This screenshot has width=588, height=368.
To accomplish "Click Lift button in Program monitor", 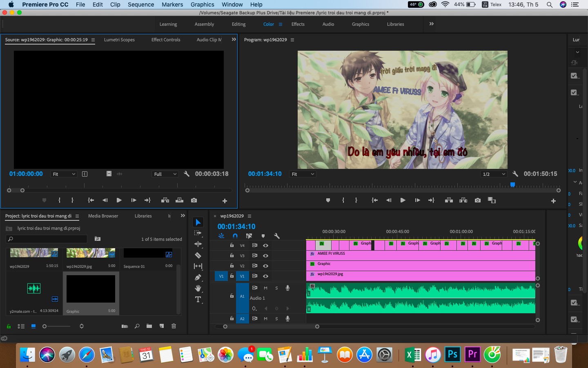I will 449,200.
